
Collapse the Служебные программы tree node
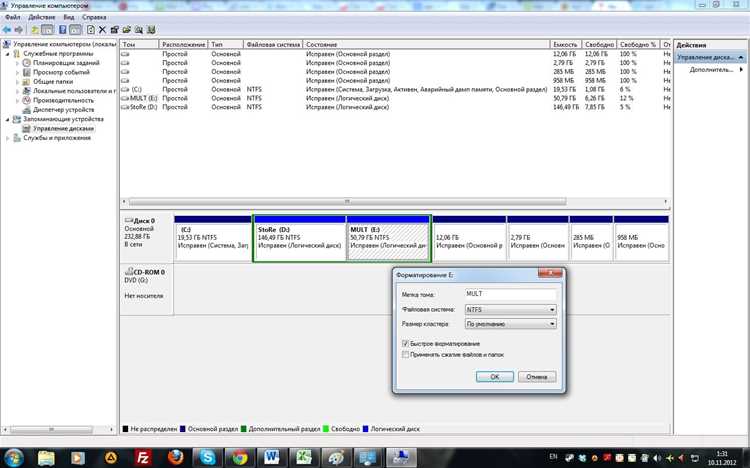coord(7,54)
